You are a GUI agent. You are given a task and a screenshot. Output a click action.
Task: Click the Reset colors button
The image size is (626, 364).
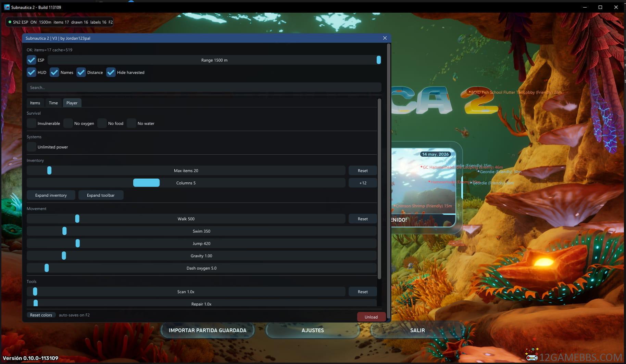coord(41,315)
